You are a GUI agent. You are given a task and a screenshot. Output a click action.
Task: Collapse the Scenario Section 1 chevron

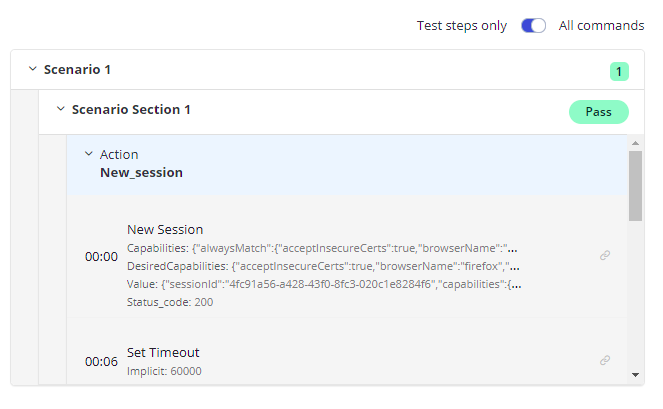60,109
